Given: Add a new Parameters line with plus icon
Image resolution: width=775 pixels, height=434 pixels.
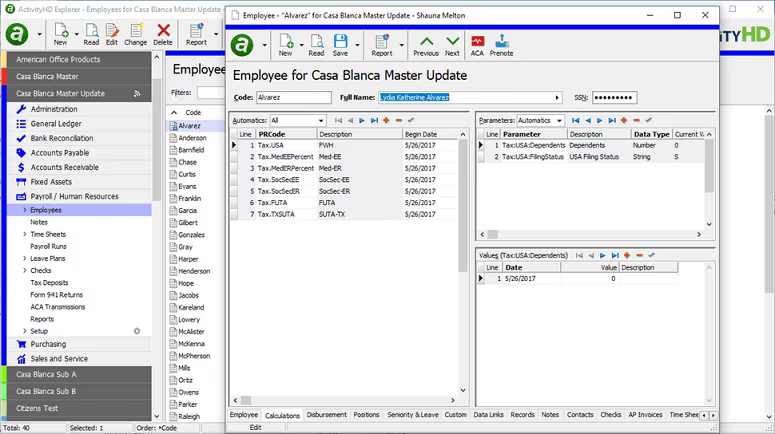Looking at the screenshot, I should click(x=624, y=120).
